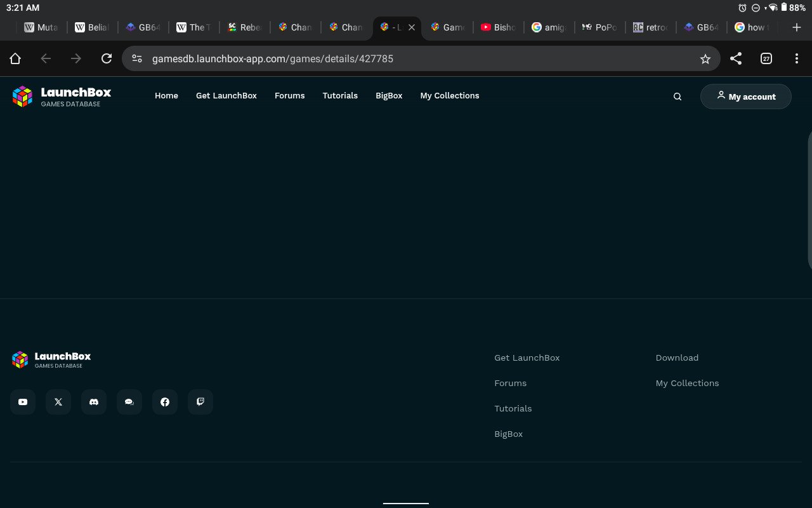Image resolution: width=812 pixels, height=508 pixels.
Task: Switch to the YouTube Bisho browser tab
Action: 498,27
